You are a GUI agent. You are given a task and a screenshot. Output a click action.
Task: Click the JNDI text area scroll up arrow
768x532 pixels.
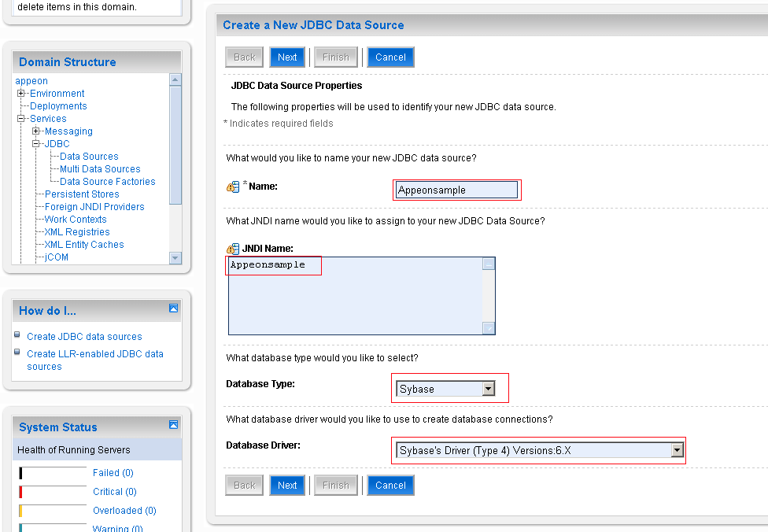[489, 264]
